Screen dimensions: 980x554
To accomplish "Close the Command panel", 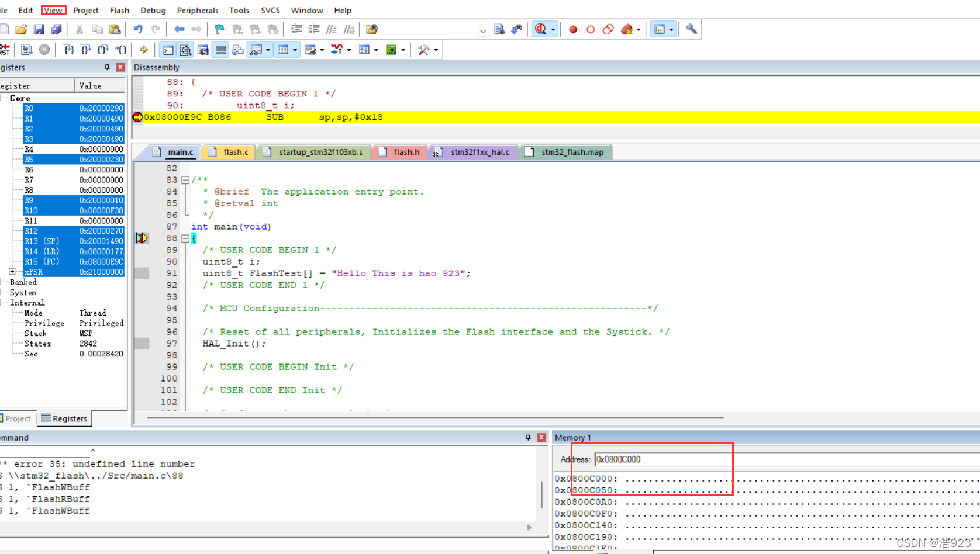I will coord(541,437).
